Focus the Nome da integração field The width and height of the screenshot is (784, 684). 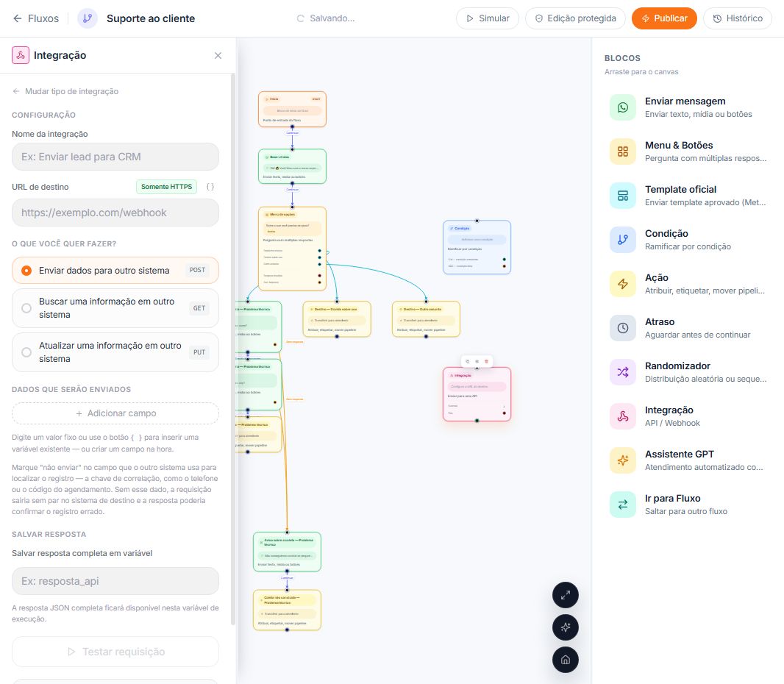115,157
